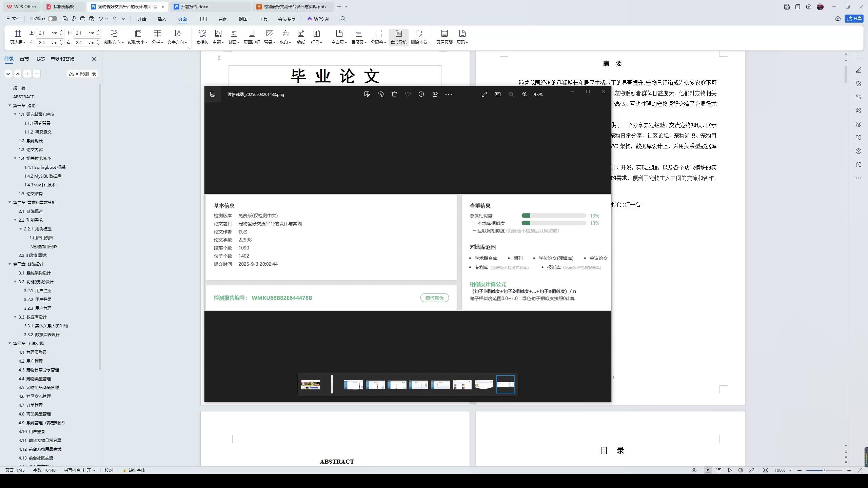Switch to the 书签 panel tab
Screen dimensions: 868x488
(40, 59)
